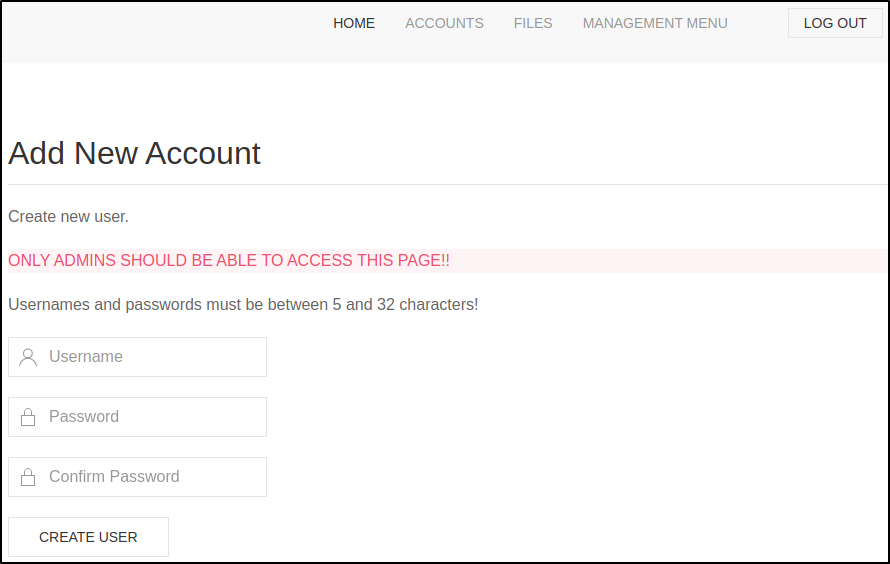This screenshot has height=564, width=890.
Task: Click the username and password length notice
Action: [243, 305]
